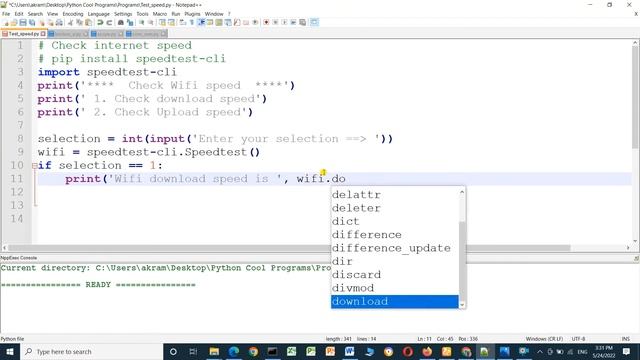
Task: Zoom out using the toolbar icon
Action: tap(151, 22)
